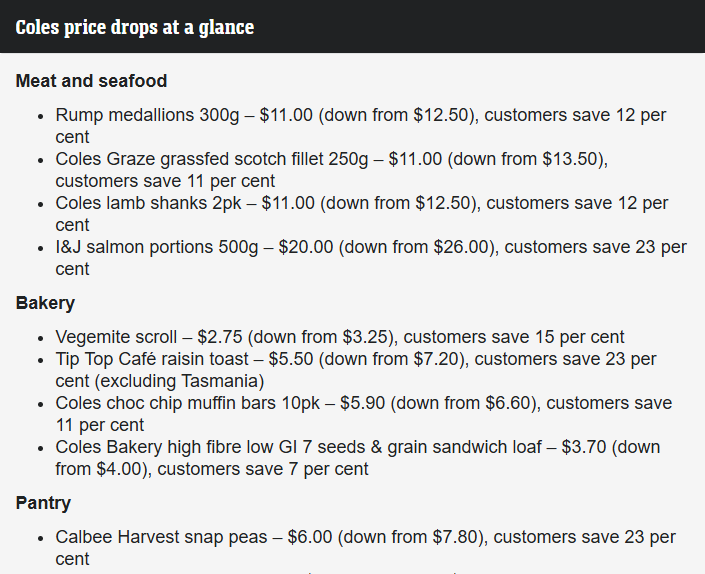Click the Vegemite scroll price line
The image size is (705, 574).
[x=340, y=337]
